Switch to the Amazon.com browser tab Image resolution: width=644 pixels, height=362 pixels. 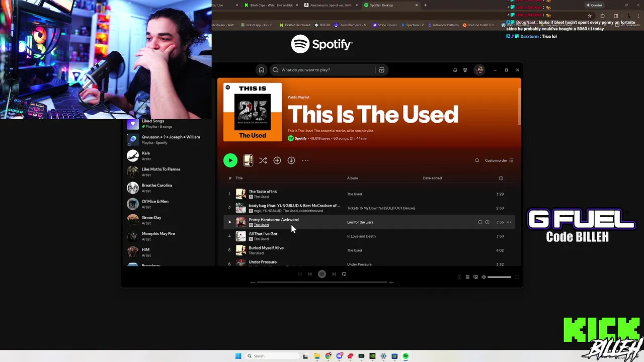coord(331,5)
